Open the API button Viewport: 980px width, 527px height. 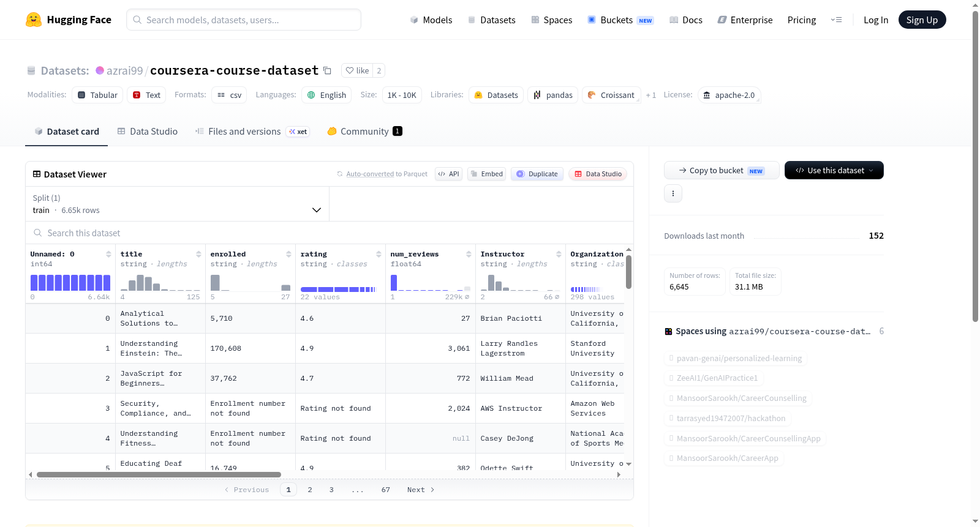coord(448,174)
